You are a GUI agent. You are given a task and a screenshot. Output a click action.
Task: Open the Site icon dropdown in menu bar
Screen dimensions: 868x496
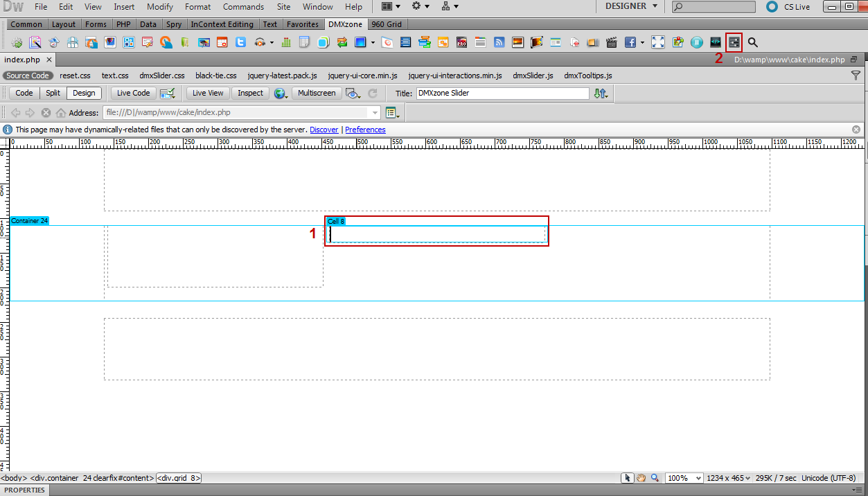tap(450, 6)
